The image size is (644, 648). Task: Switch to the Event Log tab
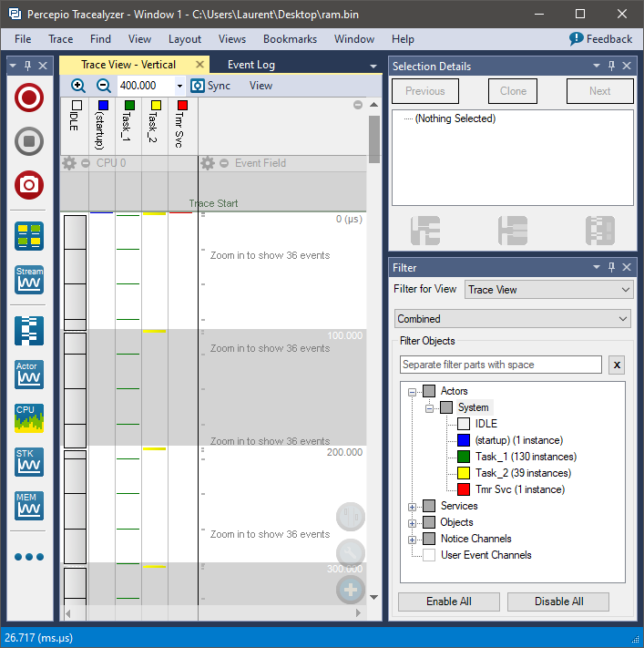click(x=251, y=65)
